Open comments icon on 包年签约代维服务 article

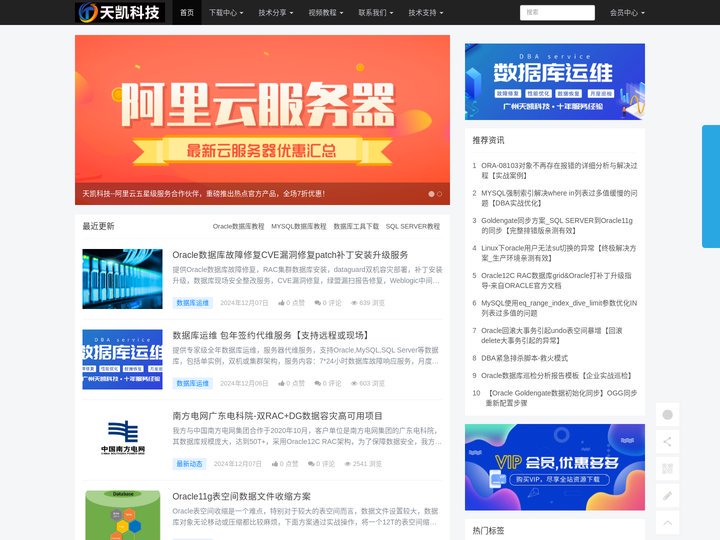pyautogui.click(x=317, y=383)
